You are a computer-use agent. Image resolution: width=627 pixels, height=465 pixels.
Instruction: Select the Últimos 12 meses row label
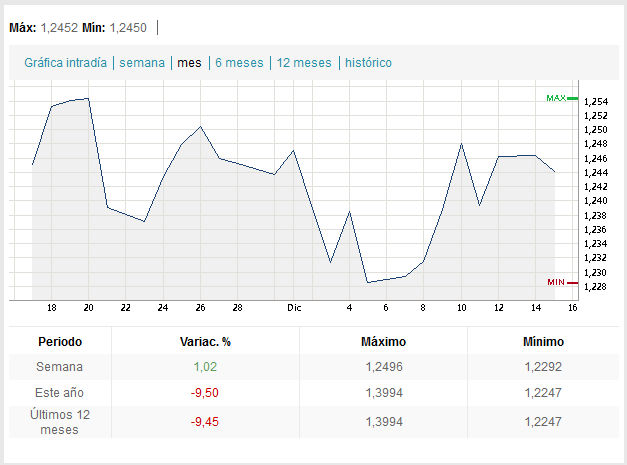click(60, 422)
